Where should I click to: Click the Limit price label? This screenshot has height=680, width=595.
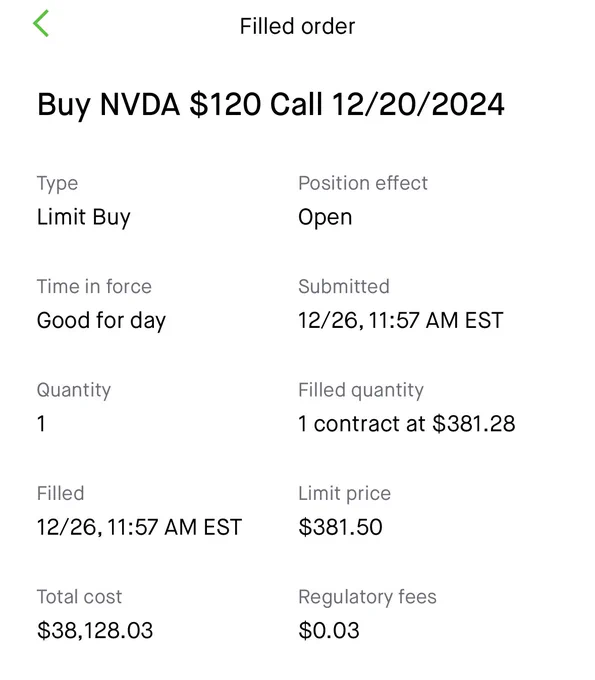coord(345,494)
